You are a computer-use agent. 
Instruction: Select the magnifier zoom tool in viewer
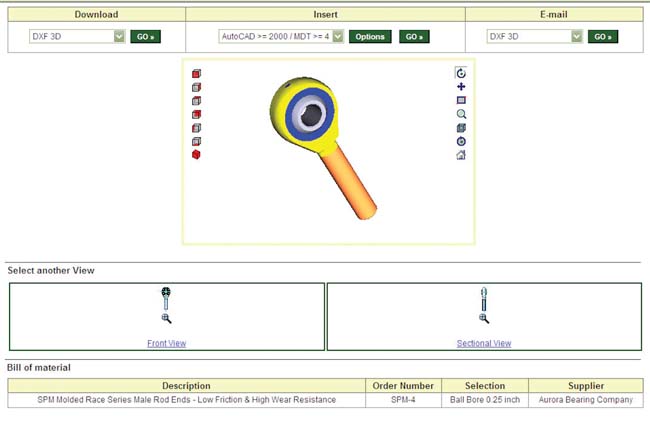461,114
